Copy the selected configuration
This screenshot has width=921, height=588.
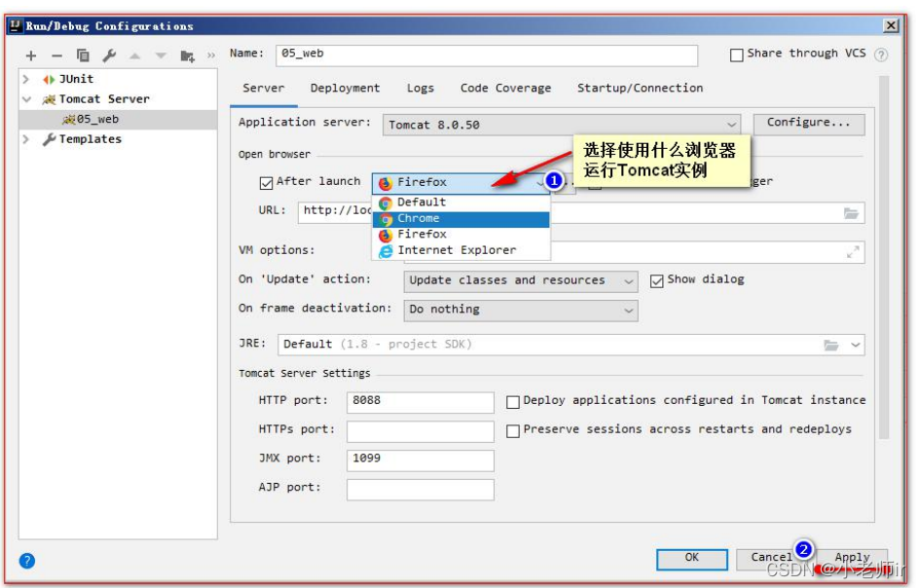tap(83, 55)
